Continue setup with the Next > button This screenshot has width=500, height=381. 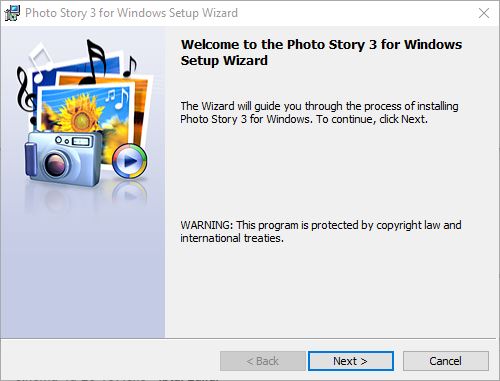click(351, 361)
